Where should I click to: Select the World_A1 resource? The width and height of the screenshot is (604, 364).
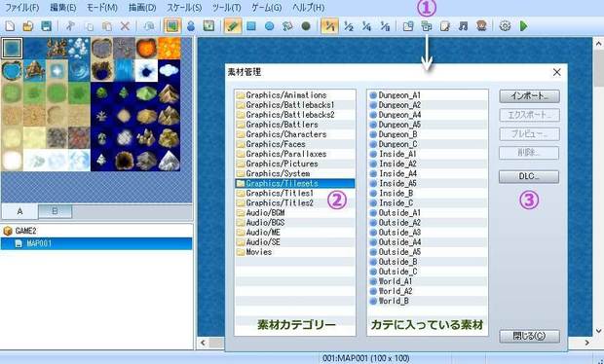click(x=428, y=281)
